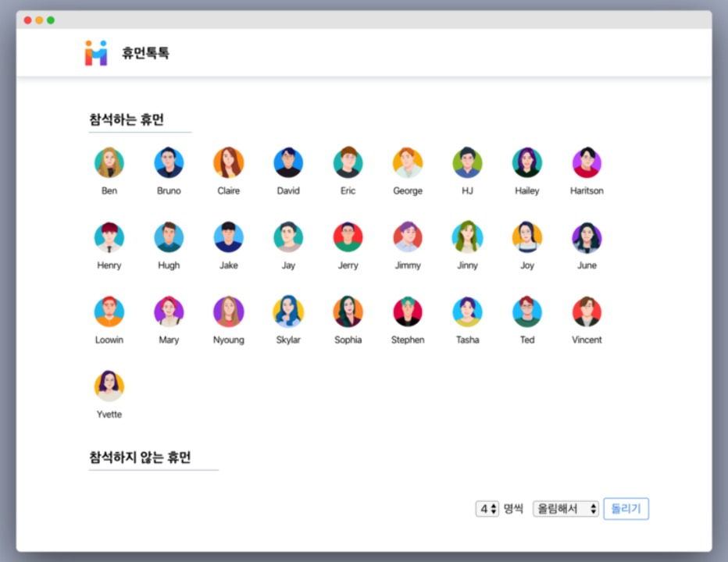Click David's avatar

click(x=288, y=162)
